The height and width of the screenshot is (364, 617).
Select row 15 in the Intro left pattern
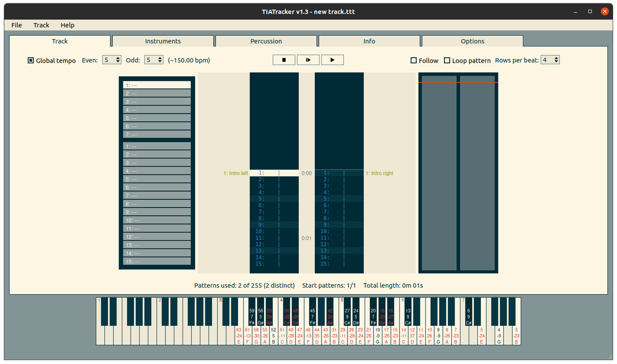point(274,264)
